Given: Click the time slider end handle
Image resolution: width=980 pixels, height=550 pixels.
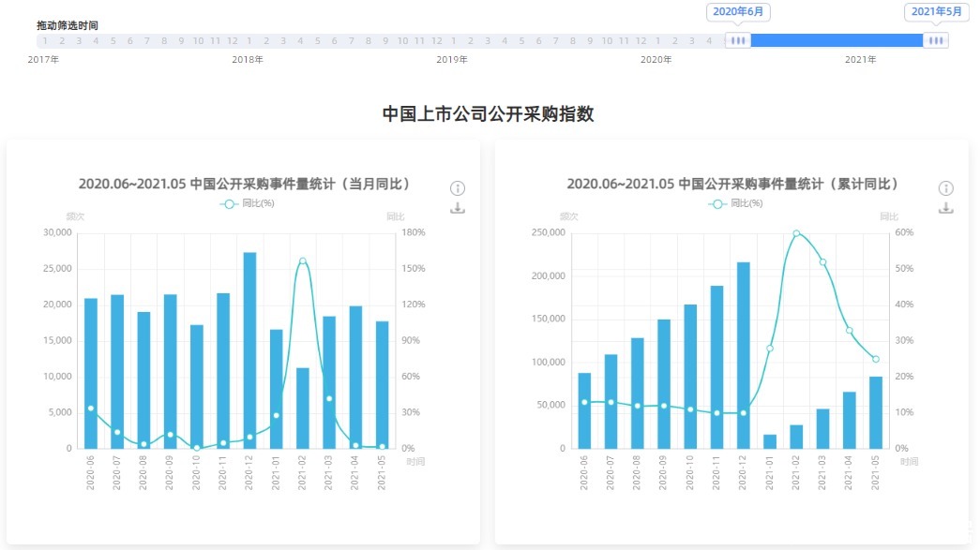Looking at the screenshot, I should point(935,40).
